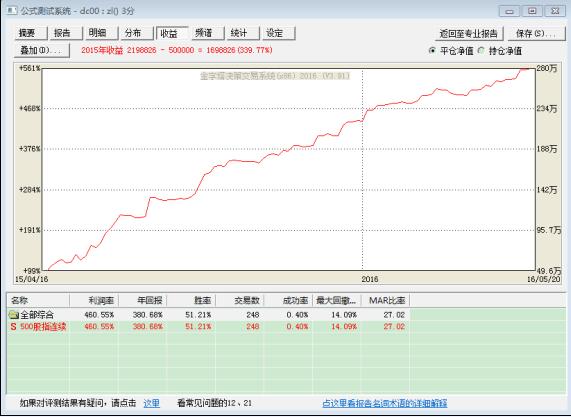Screen dimensions: 571x417
Task: Click the 胜率 column header
Action: (x=191, y=301)
